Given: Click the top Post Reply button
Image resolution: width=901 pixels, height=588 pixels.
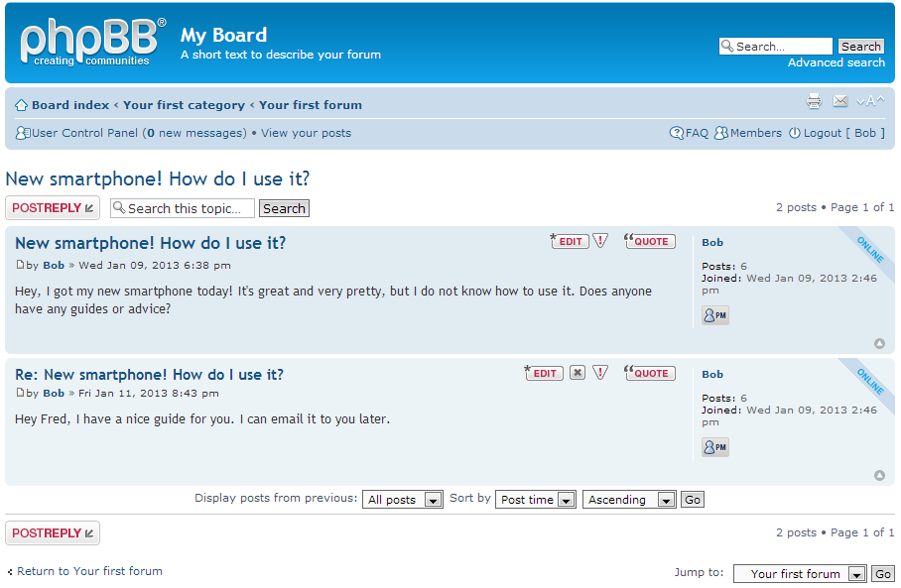Looking at the screenshot, I should 53,208.
